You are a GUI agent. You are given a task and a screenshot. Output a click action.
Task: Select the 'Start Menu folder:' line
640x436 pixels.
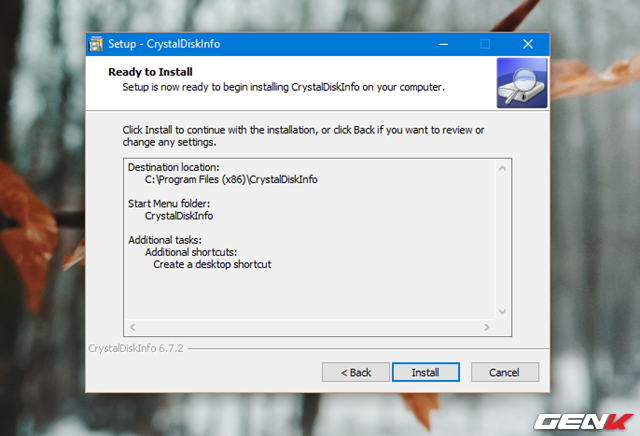tap(169, 204)
